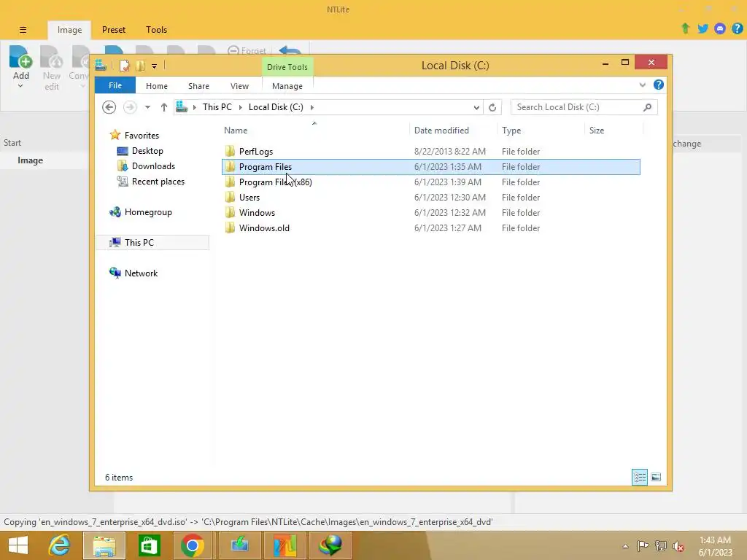The height and width of the screenshot is (560, 747).
Task: Open Customize Quick Access Toolbar dropdown
Action: tap(155, 66)
